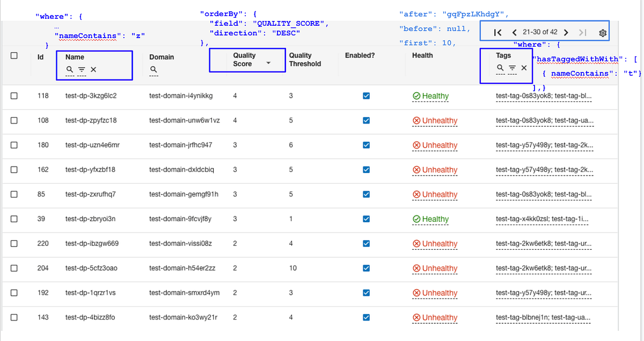
Task: Click name cell test-dp-zpyfzc18
Action: [x=91, y=120]
